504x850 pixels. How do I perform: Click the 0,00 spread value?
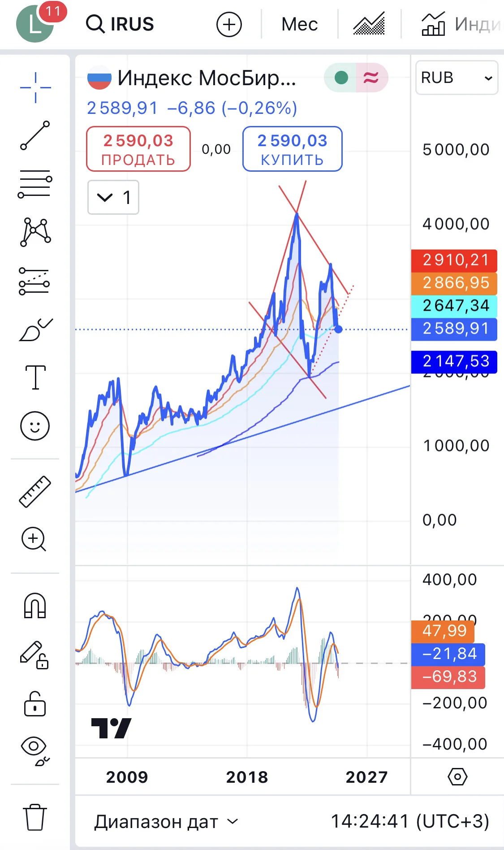click(x=216, y=149)
